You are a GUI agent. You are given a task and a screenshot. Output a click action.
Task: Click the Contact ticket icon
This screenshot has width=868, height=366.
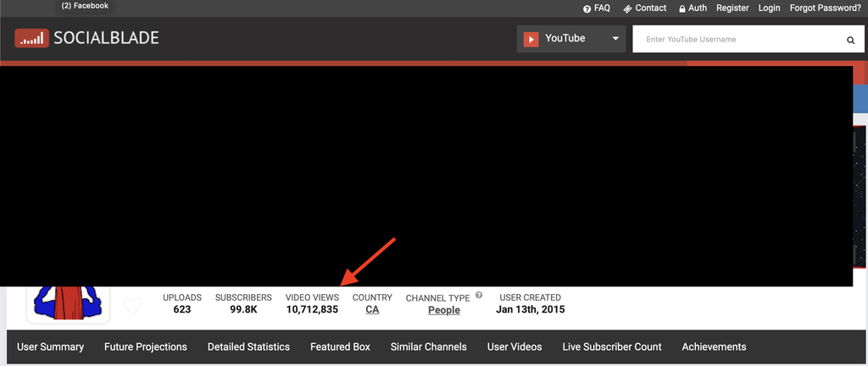pos(627,8)
